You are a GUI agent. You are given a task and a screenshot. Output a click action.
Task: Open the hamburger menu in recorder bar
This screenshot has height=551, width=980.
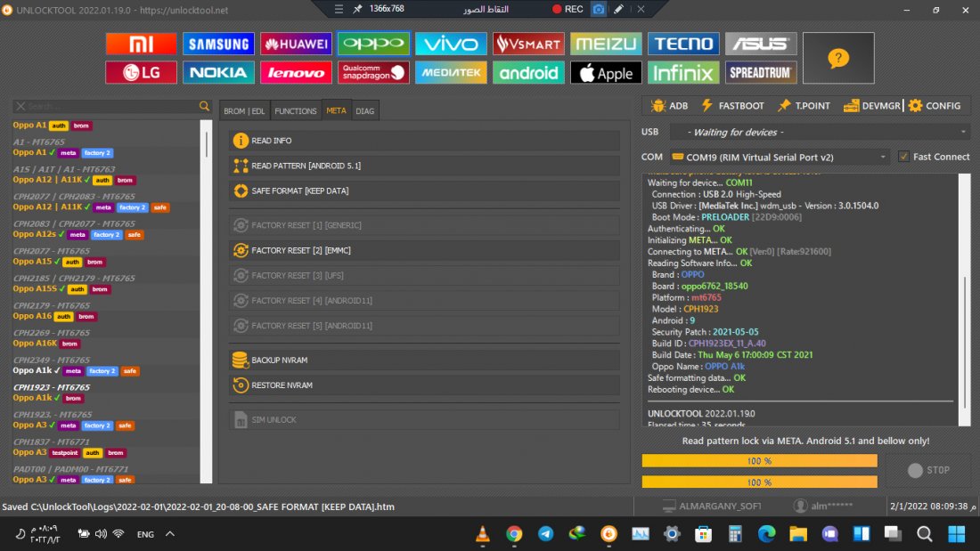click(x=339, y=9)
